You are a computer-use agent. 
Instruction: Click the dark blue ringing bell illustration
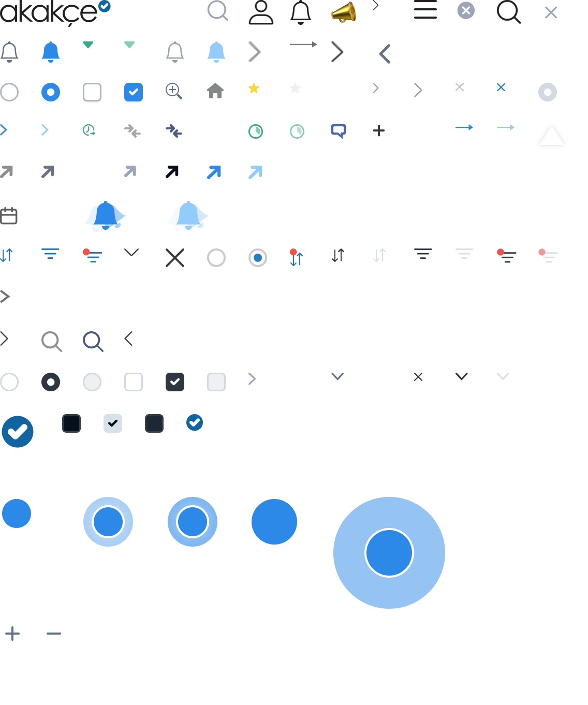[106, 215]
